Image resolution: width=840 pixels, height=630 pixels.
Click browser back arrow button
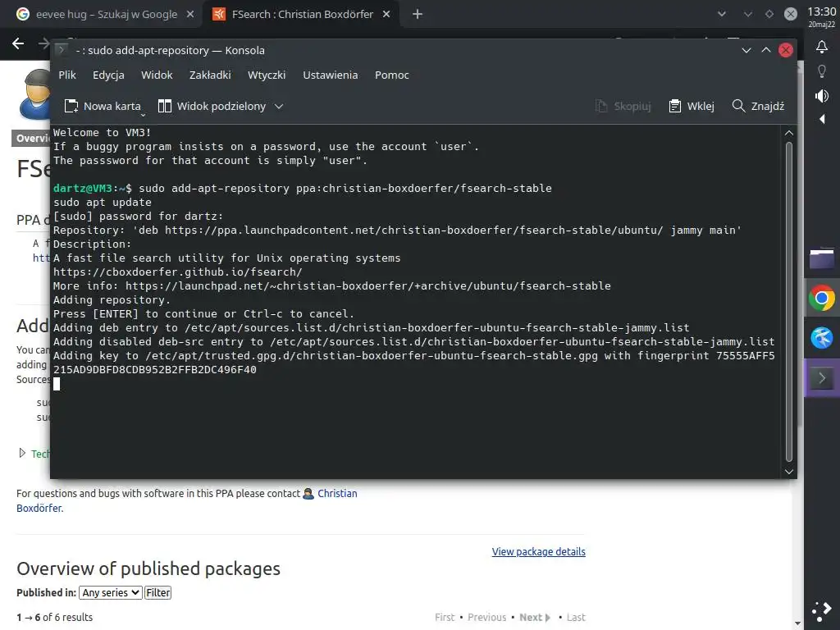click(18, 43)
